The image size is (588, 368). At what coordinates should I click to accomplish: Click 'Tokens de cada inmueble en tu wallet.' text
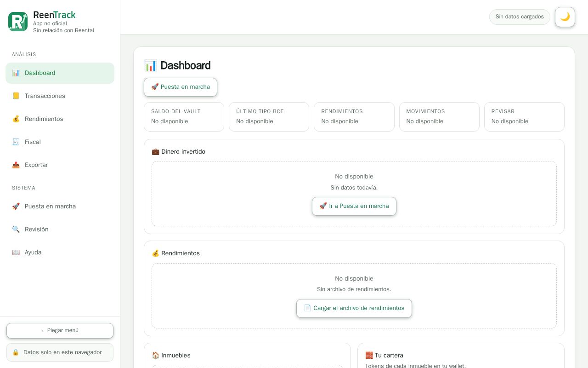[415, 366]
